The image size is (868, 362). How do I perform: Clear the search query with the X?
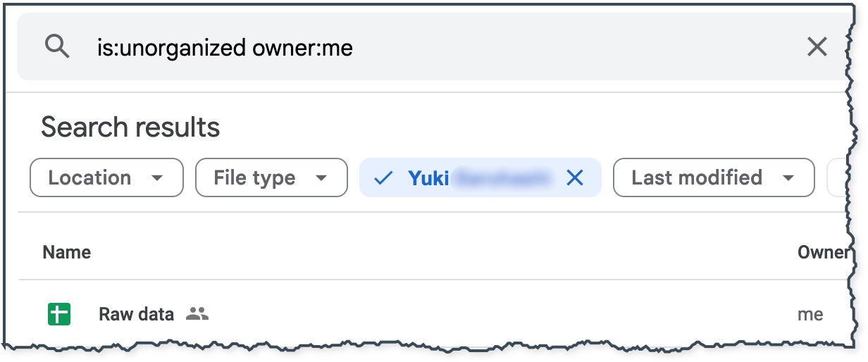(x=817, y=47)
